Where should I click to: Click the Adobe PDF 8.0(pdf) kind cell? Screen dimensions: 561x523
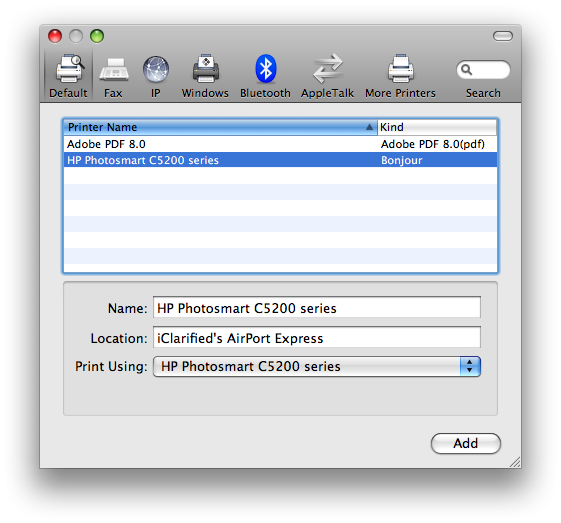tap(433, 144)
